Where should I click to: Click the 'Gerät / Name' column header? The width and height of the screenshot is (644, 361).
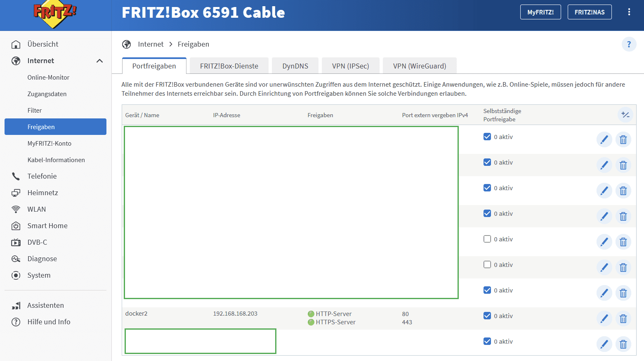[x=142, y=115]
